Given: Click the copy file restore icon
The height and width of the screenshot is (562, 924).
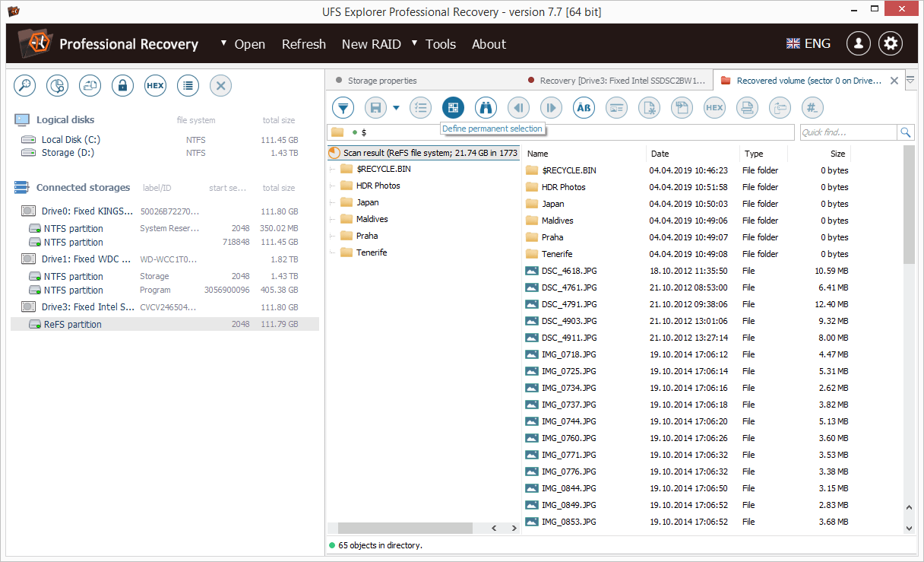Looking at the screenshot, I should point(682,108).
